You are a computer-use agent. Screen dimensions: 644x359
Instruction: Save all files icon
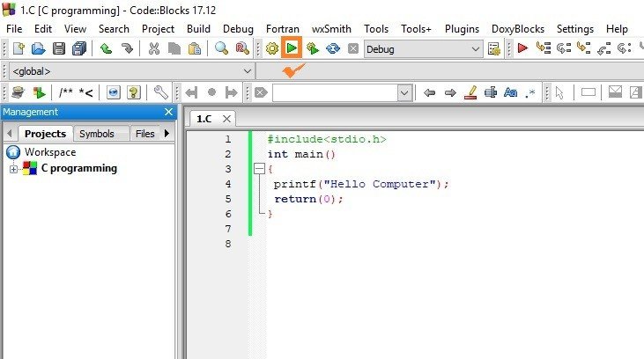pos(79,48)
